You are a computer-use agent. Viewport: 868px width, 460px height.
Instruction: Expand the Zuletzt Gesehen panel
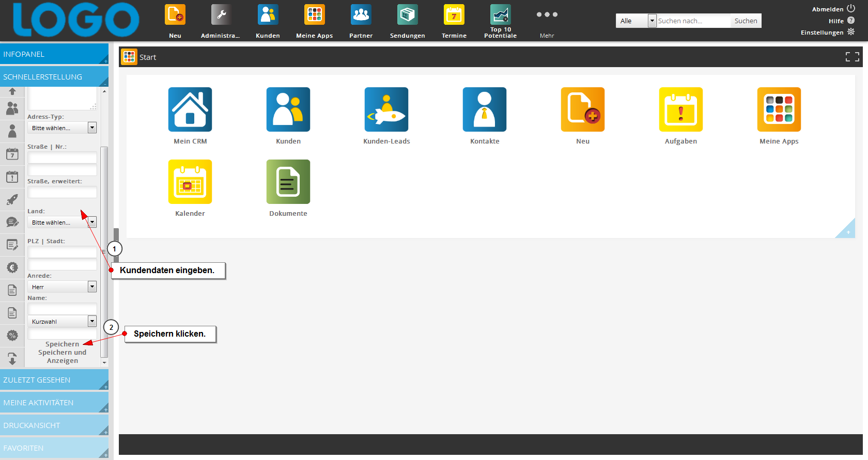point(54,380)
